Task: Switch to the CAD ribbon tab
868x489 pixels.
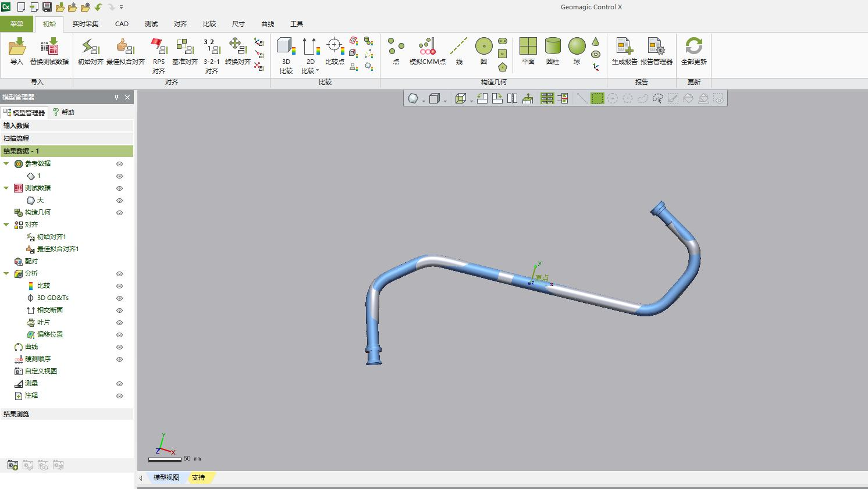Action: point(122,24)
